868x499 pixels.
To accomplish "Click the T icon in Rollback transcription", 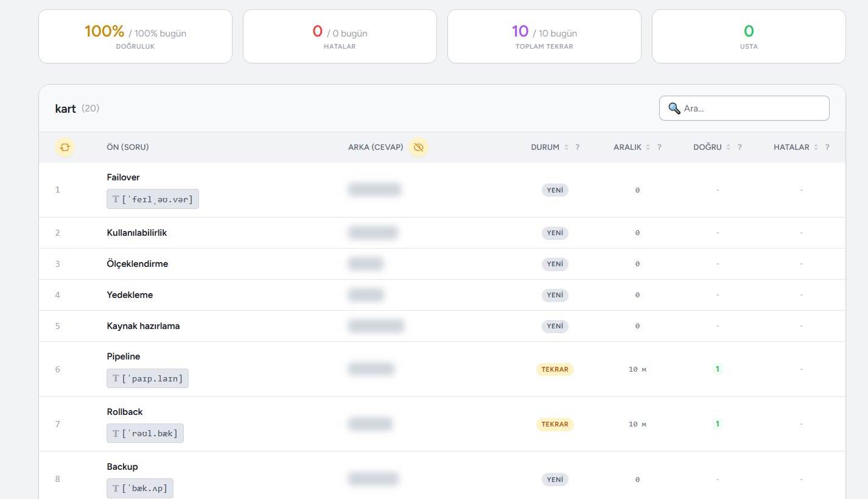I will coord(116,434).
